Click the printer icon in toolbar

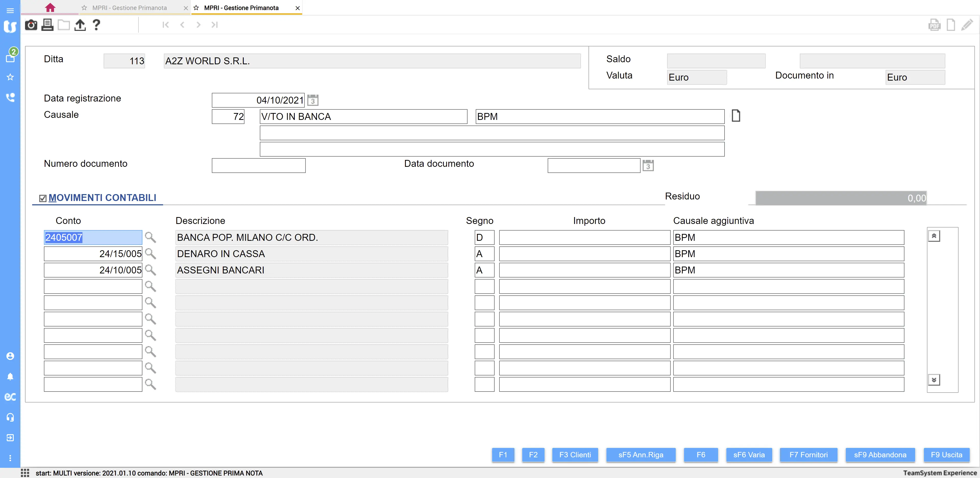click(x=47, y=25)
